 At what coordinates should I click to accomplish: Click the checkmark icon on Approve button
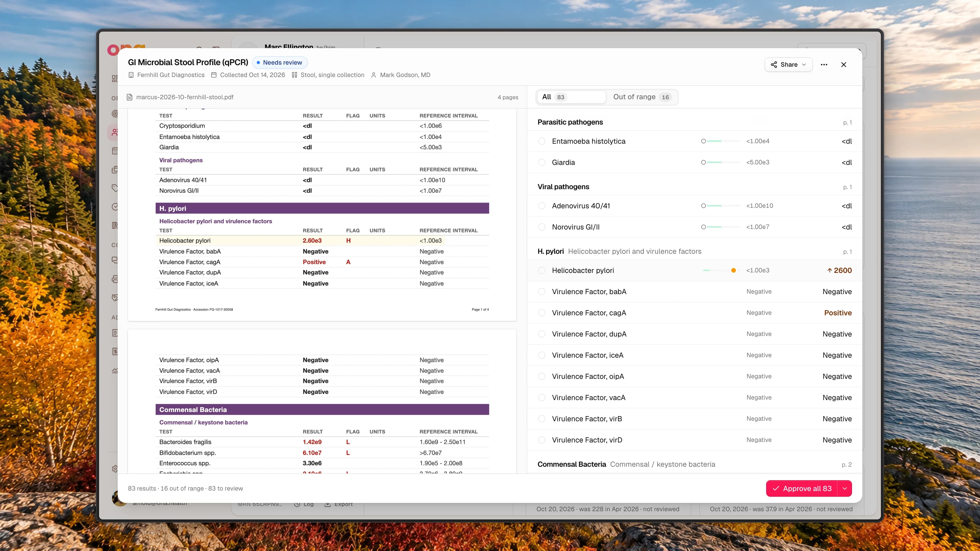pos(776,488)
